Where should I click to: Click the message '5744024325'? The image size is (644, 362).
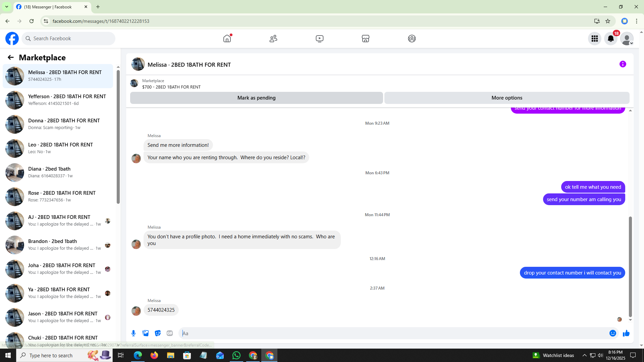(161, 310)
